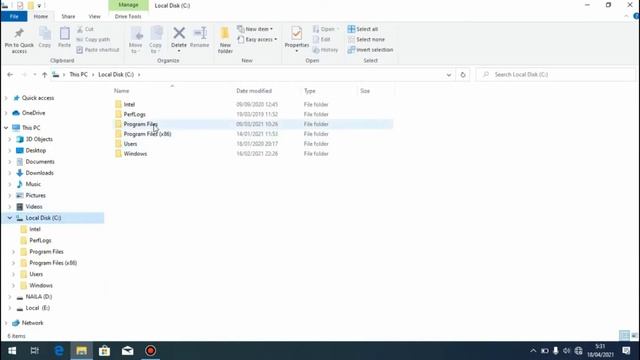Expand Quick access in navigation pane

6,98
